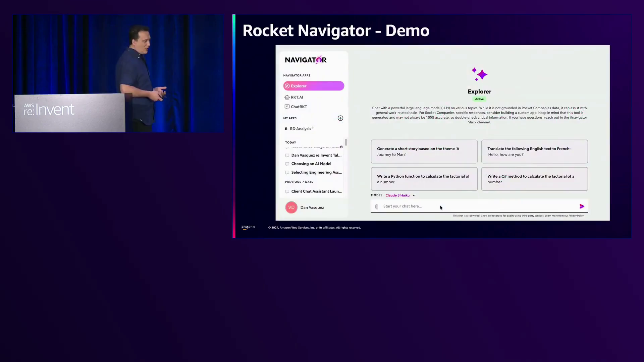Open RD Analysis under My Apps
644x362 pixels.
click(x=301, y=129)
